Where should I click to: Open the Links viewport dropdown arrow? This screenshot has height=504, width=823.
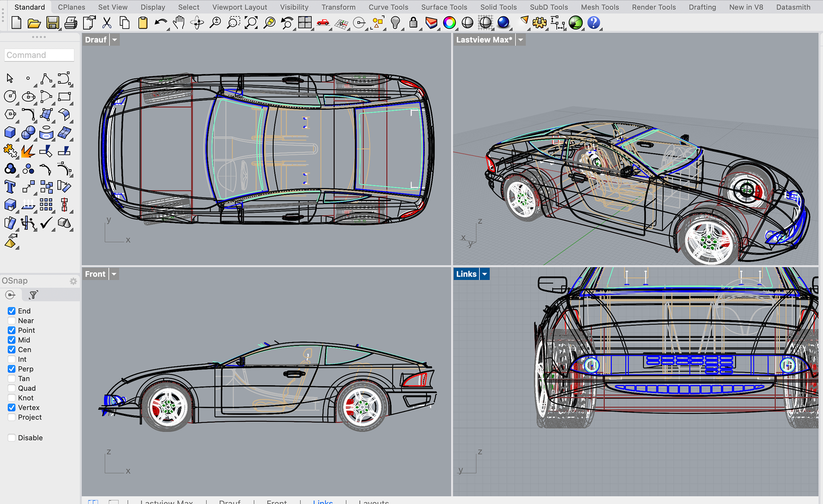coord(484,274)
